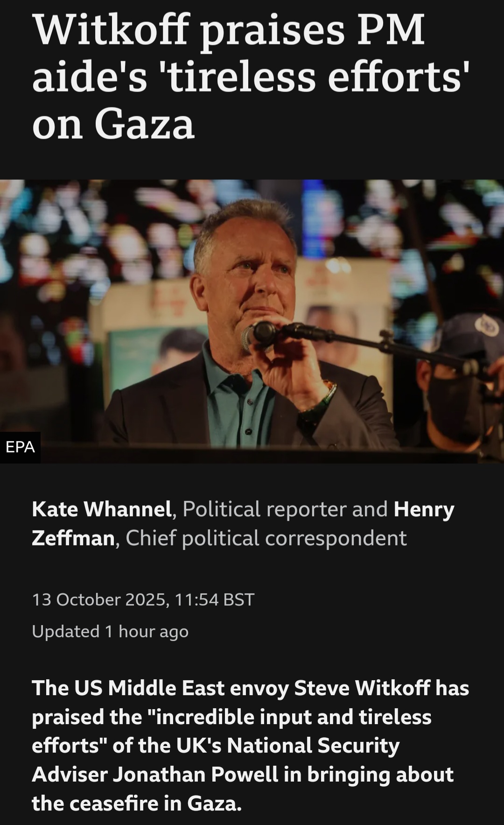The width and height of the screenshot is (504, 825).
Task: Click the word 'Gaza' in the headline
Action: [x=145, y=124]
